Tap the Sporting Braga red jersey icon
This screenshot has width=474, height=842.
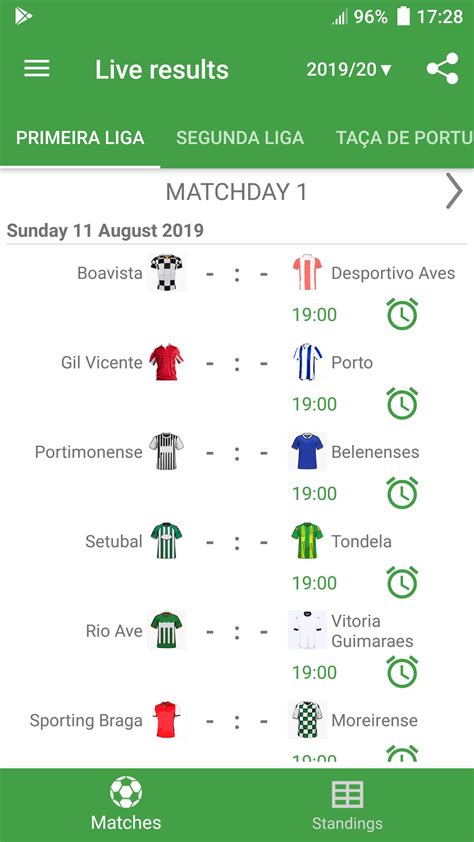click(x=166, y=720)
